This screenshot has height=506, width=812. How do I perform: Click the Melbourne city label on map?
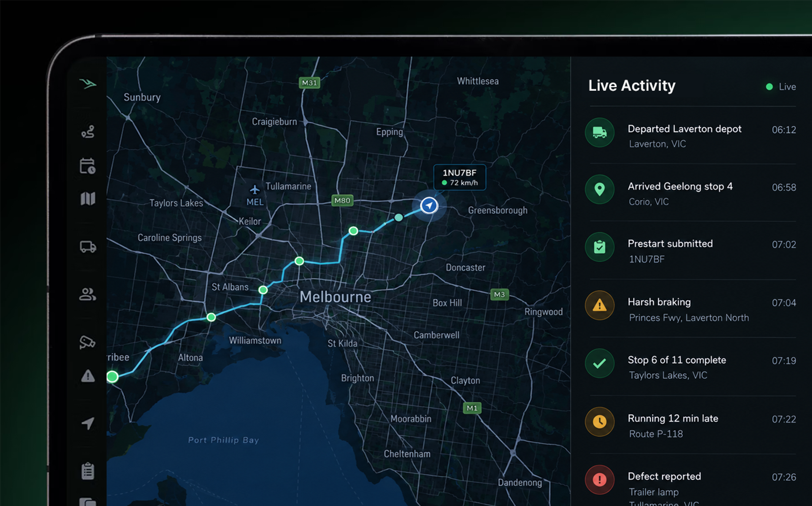(335, 297)
